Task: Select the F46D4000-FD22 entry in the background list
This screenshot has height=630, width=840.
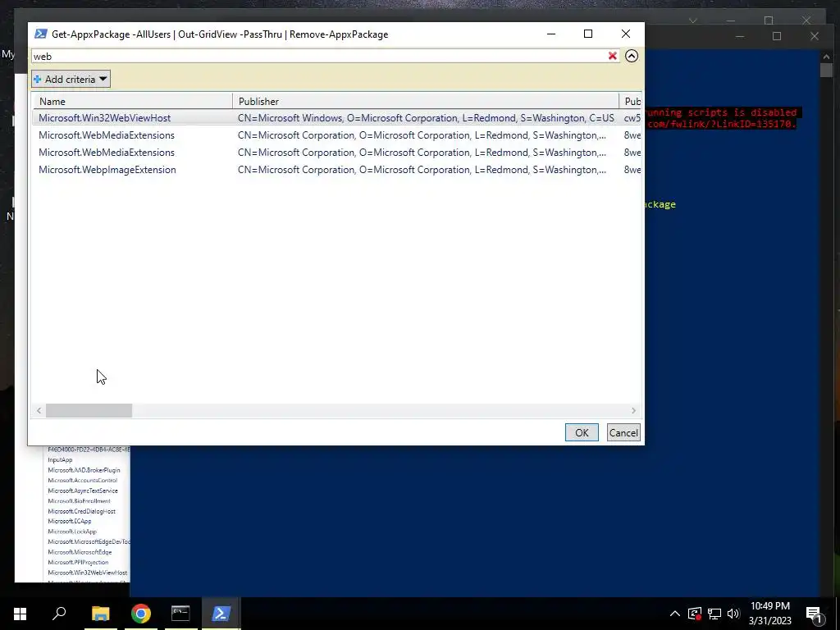Action: pyautogui.click(x=89, y=450)
